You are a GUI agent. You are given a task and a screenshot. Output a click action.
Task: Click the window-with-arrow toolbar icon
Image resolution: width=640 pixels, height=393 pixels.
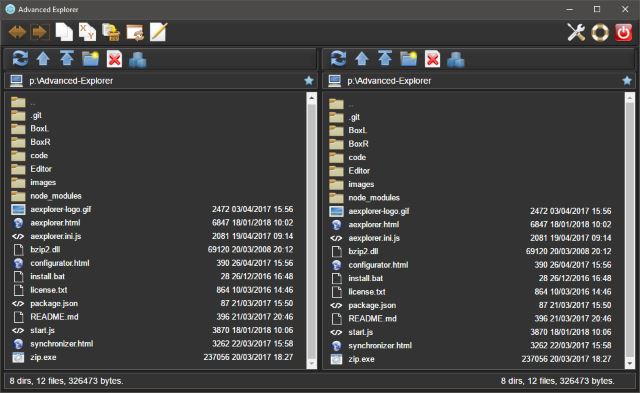click(135, 32)
